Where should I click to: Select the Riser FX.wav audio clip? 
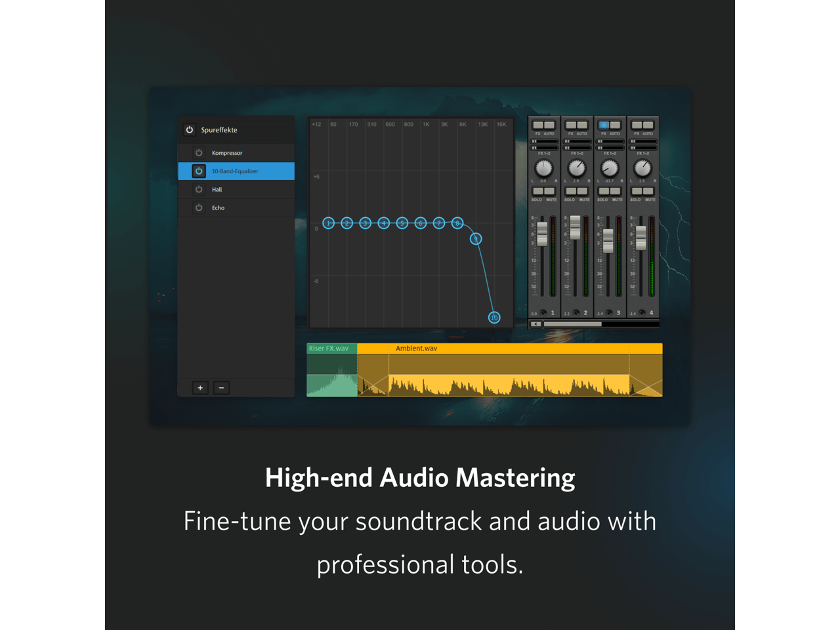(x=331, y=371)
